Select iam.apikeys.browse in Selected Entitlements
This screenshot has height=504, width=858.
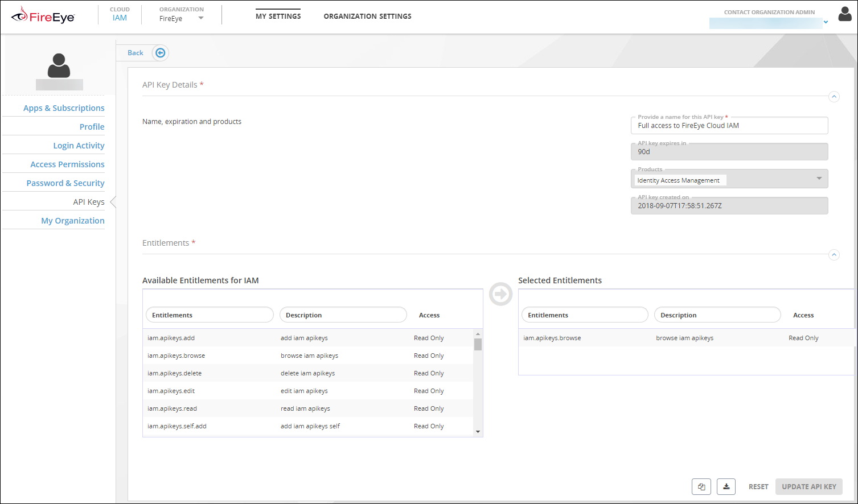pos(687,338)
